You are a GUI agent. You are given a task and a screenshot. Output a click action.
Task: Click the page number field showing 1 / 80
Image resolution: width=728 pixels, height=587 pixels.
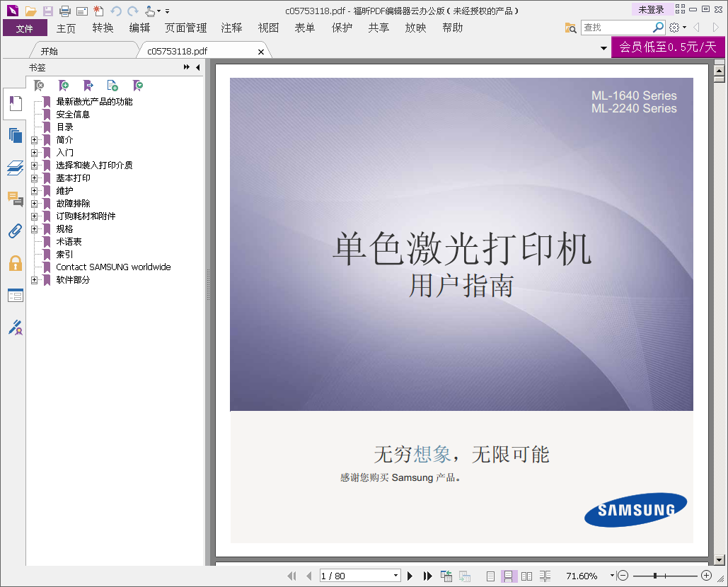click(356, 576)
